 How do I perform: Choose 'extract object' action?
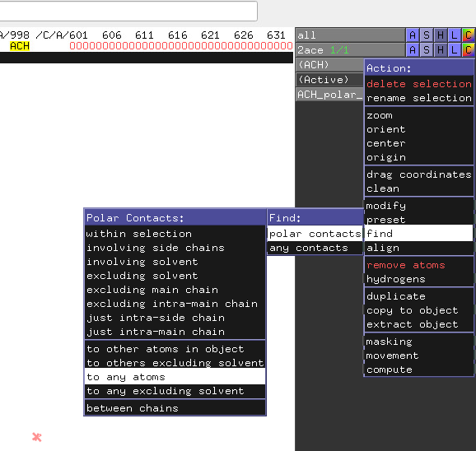tap(419, 324)
